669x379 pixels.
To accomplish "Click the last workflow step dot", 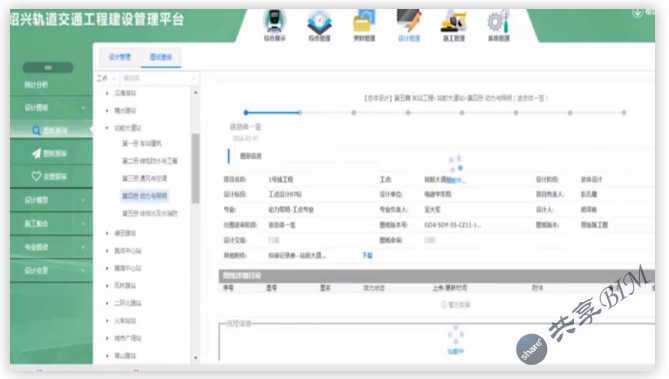I will (624, 113).
